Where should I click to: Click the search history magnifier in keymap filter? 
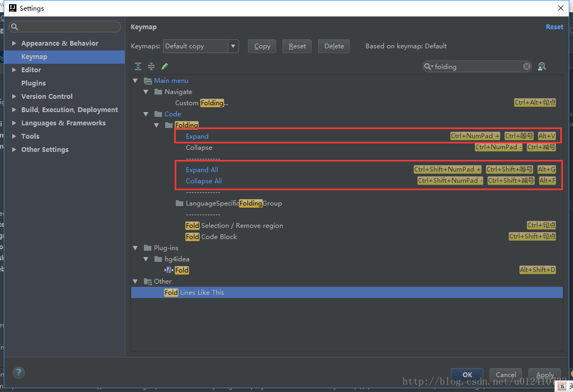click(x=429, y=66)
